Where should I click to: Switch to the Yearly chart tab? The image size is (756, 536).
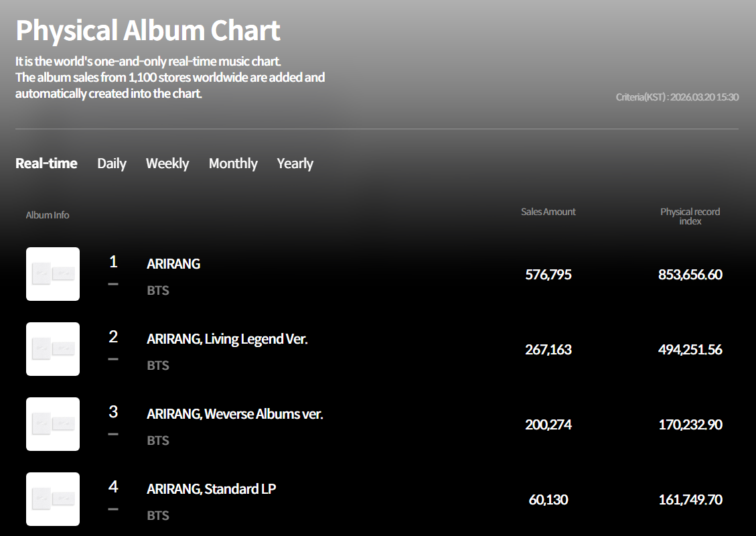(295, 163)
